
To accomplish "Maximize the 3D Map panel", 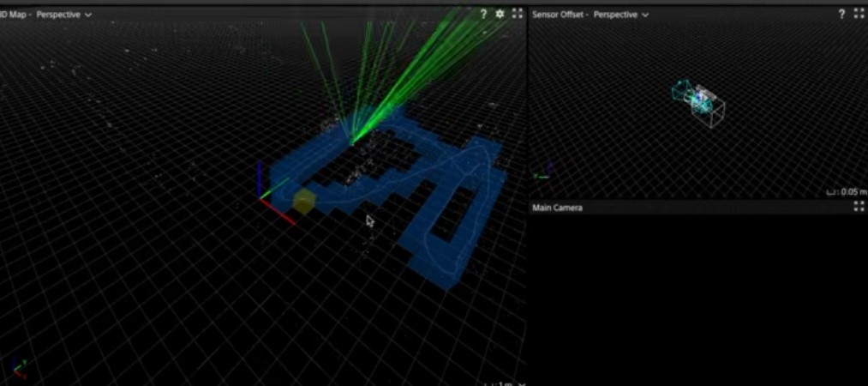I will [x=517, y=15].
